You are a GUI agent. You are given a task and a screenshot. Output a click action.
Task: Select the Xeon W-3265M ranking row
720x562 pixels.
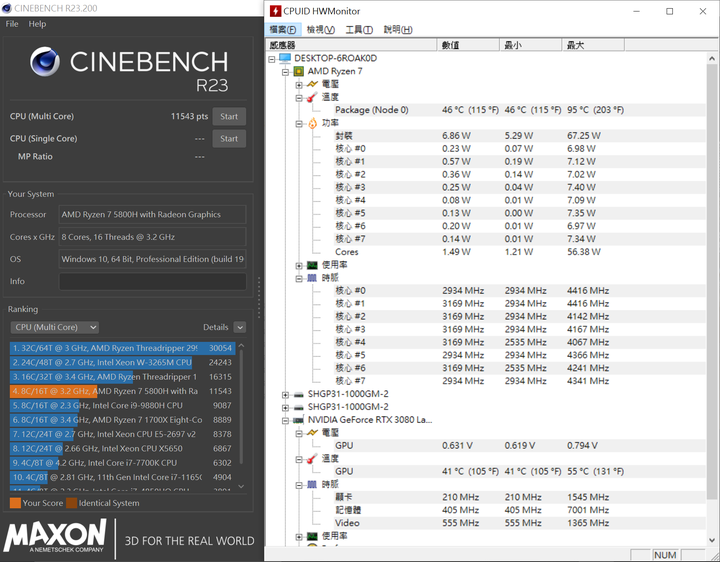[122, 362]
